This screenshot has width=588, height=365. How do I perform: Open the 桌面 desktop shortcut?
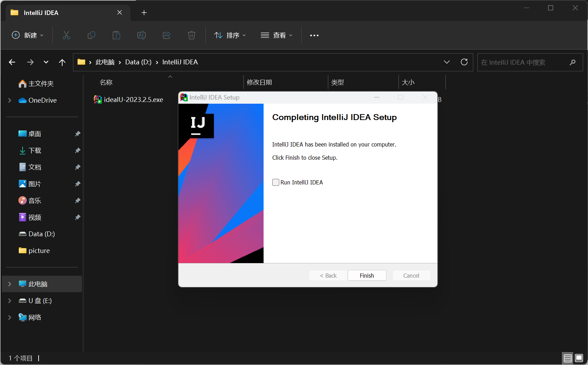30,134
